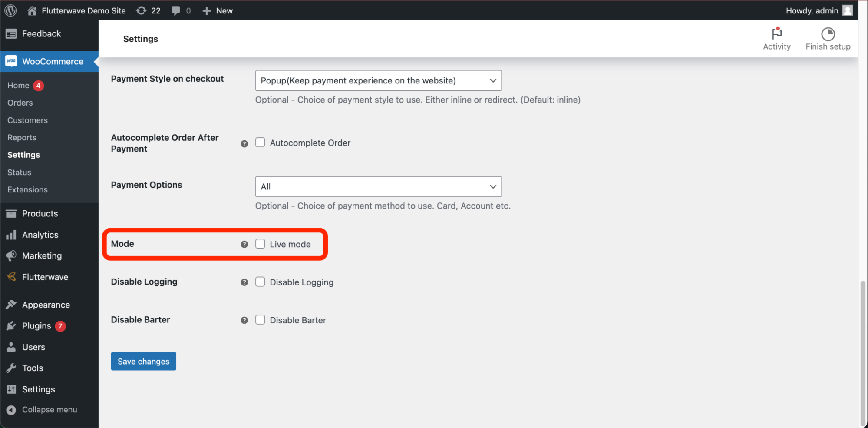868x428 pixels.
Task: Click the Autocomplete Order checkbox label
Action: point(310,143)
